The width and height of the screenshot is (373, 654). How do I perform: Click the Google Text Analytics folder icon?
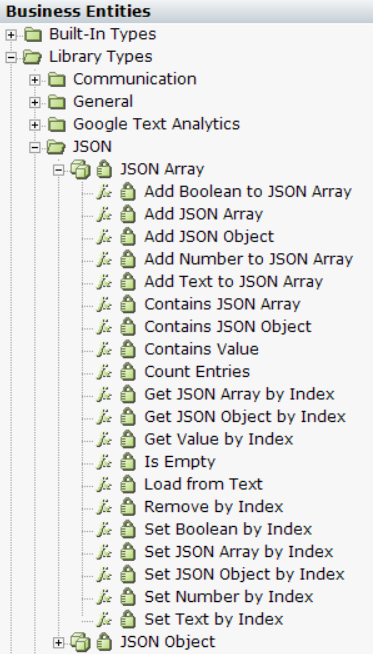tap(57, 124)
